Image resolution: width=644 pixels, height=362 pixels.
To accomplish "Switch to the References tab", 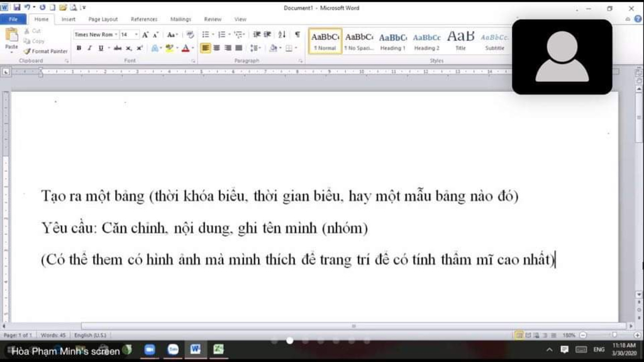I will pos(144,20).
